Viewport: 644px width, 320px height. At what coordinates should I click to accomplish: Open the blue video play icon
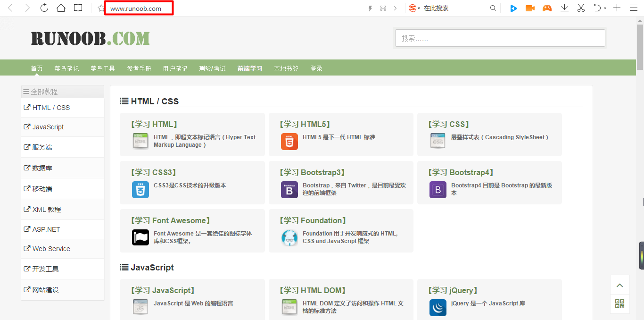click(x=513, y=8)
